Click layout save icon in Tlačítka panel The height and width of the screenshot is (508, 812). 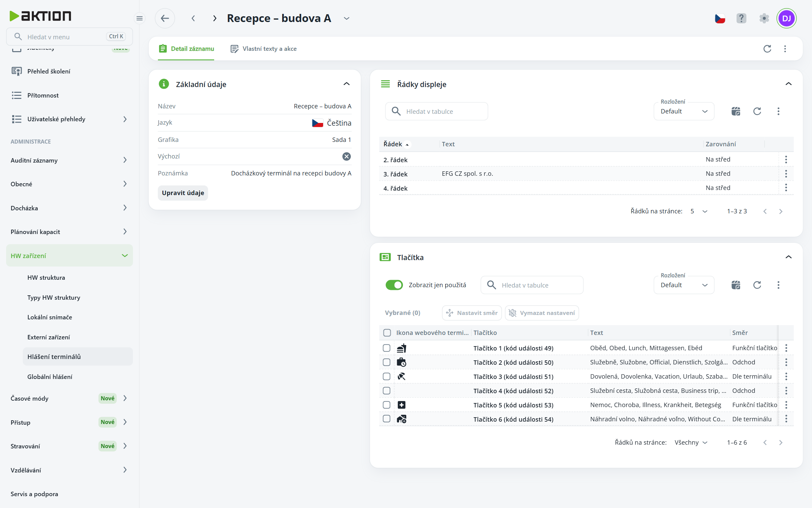pyautogui.click(x=736, y=285)
